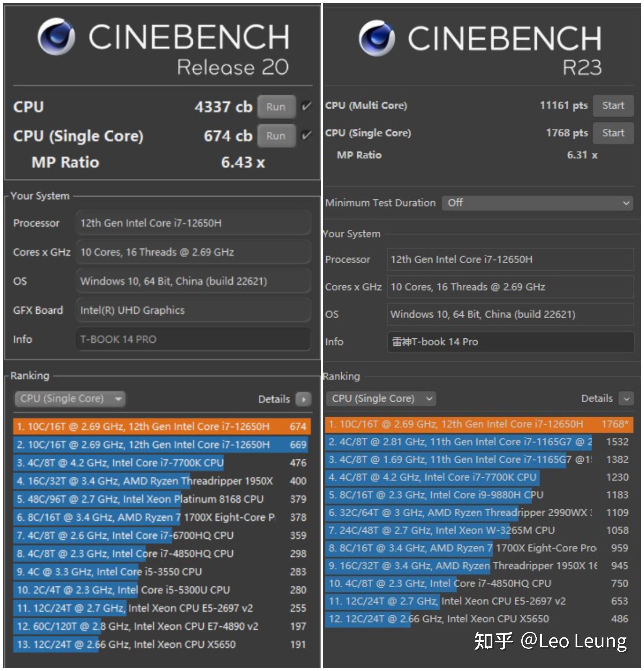Screen dimensions: 644x671
Task: Open the R20 ranking CPU Single Core dropdown
Action: coord(70,399)
